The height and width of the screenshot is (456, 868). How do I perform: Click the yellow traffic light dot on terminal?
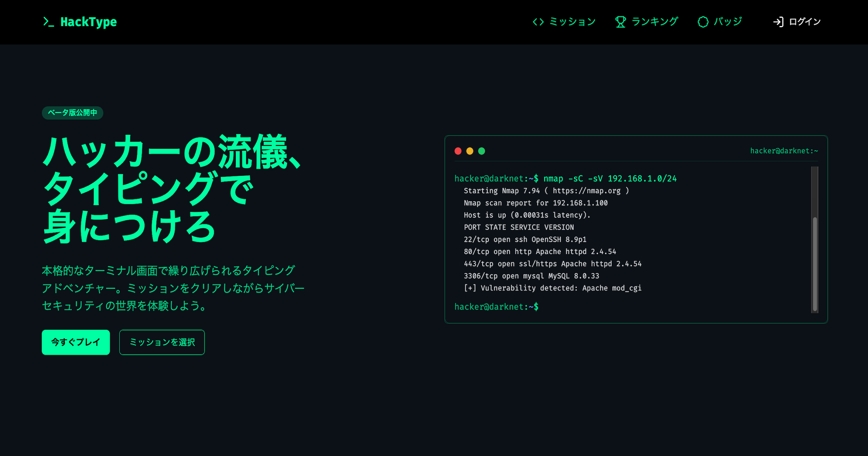tap(469, 151)
